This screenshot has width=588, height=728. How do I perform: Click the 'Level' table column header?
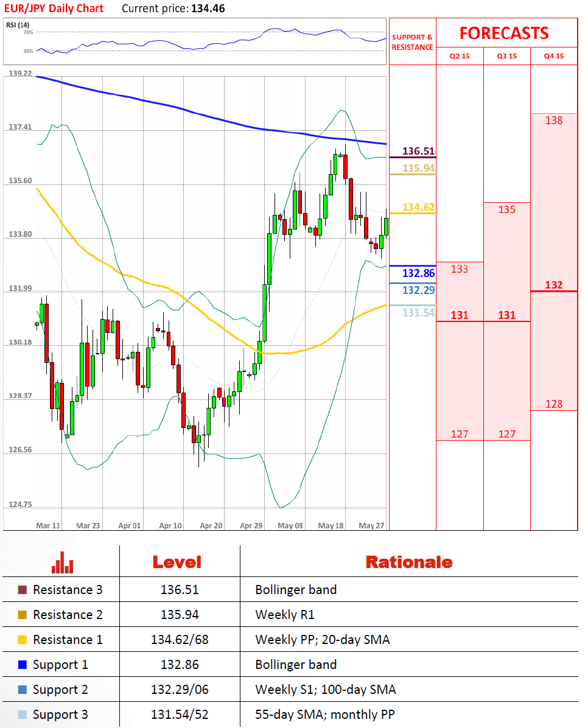point(177,562)
